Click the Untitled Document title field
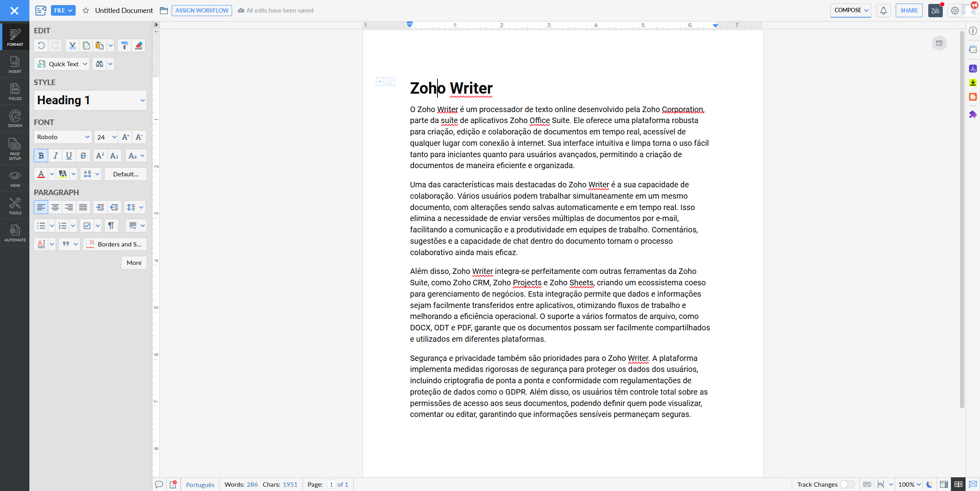This screenshot has width=980, height=491. (124, 11)
